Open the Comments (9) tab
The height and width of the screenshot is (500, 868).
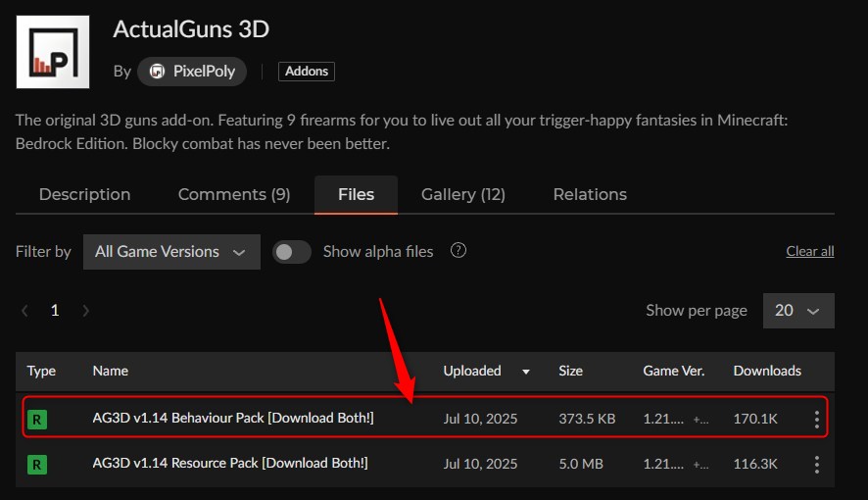[234, 194]
